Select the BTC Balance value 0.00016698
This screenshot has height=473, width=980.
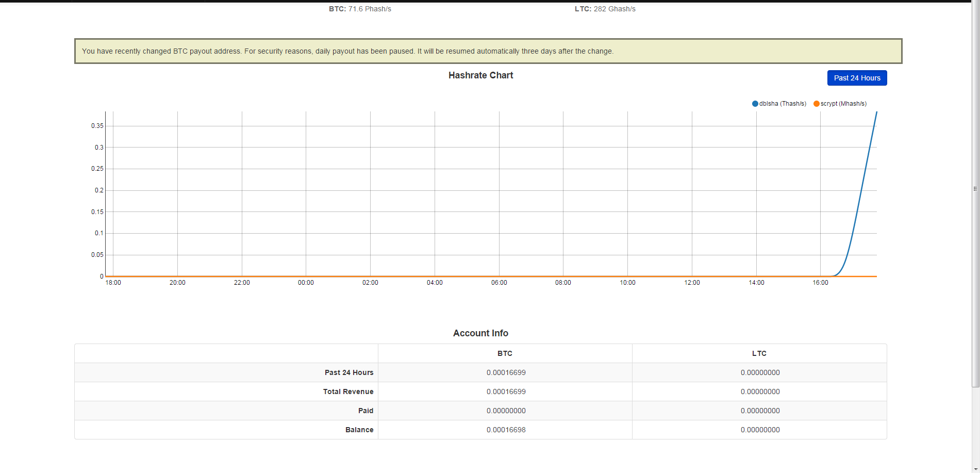click(x=506, y=430)
